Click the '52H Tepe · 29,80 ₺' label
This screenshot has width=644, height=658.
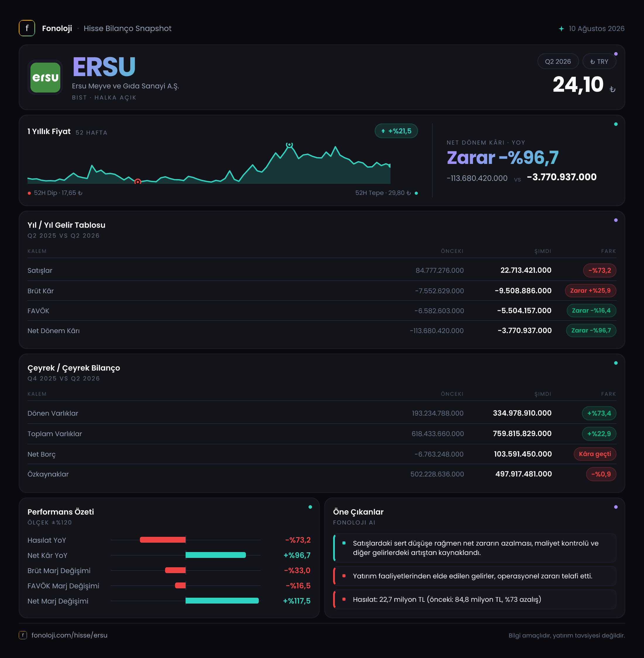pos(383,193)
